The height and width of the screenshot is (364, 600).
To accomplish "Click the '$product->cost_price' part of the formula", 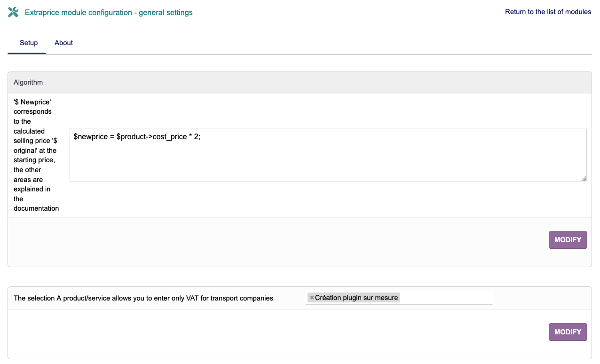I will tap(151, 136).
